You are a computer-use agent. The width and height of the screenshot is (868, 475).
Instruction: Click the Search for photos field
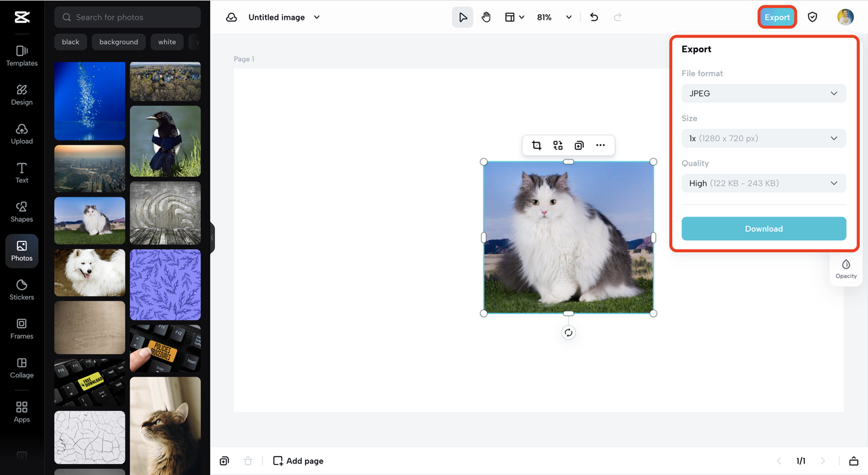click(x=127, y=17)
